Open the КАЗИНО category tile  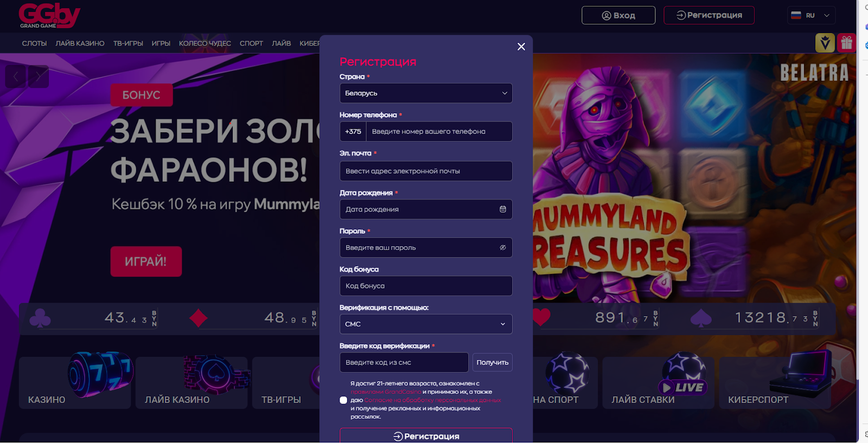[x=75, y=382]
